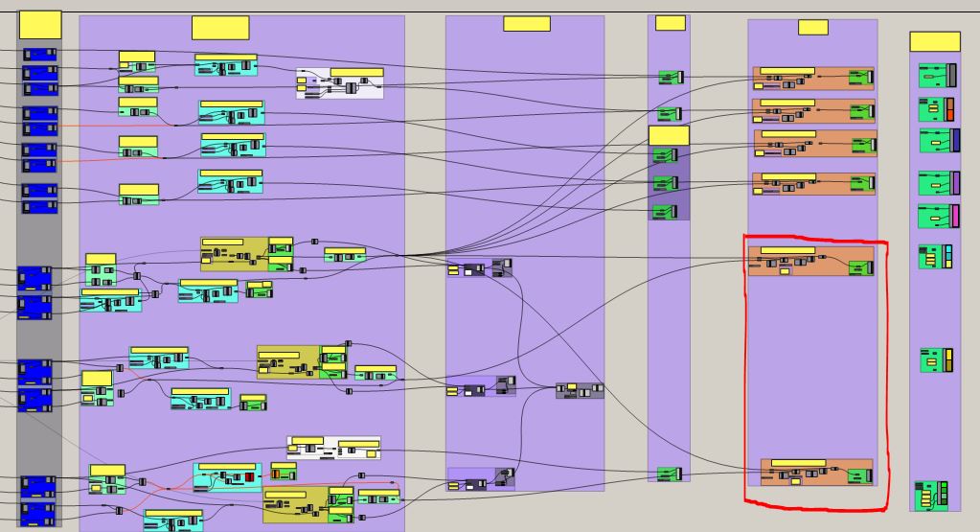Select the gray color swatch in rightmost column
The width and height of the screenshot is (980, 532).
(951, 76)
